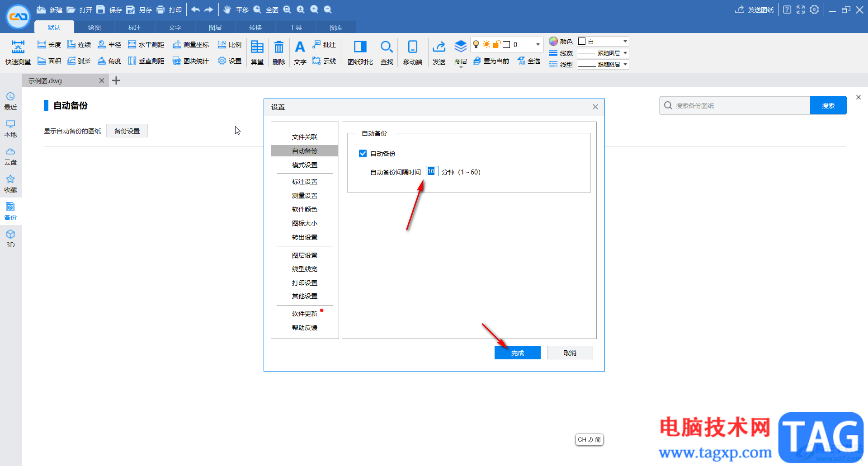The height and width of the screenshot is (466, 868).
Task: Activate 垂直测距 vertical distance tool
Action: pyautogui.click(x=146, y=61)
